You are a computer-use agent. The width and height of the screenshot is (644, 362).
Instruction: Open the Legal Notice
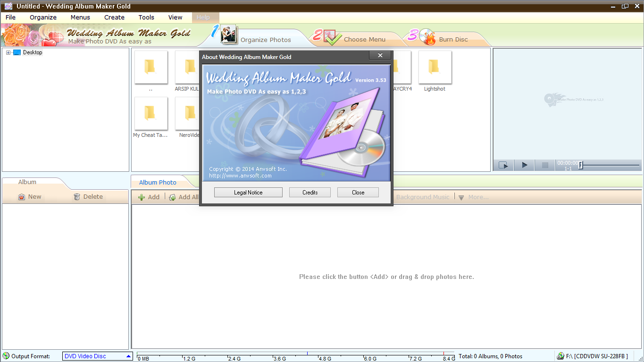pyautogui.click(x=248, y=192)
